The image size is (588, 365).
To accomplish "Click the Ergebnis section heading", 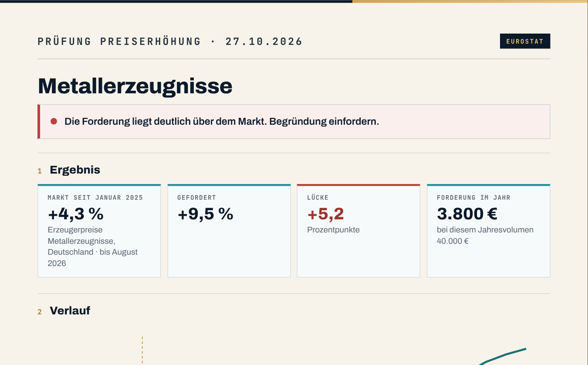I will click(x=75, y=170).
